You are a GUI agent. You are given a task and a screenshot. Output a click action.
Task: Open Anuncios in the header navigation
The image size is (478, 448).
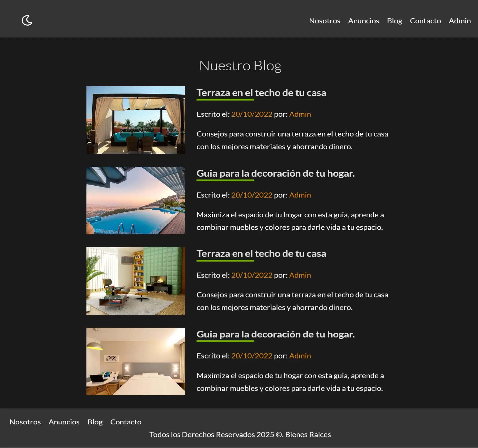[363, 21]
